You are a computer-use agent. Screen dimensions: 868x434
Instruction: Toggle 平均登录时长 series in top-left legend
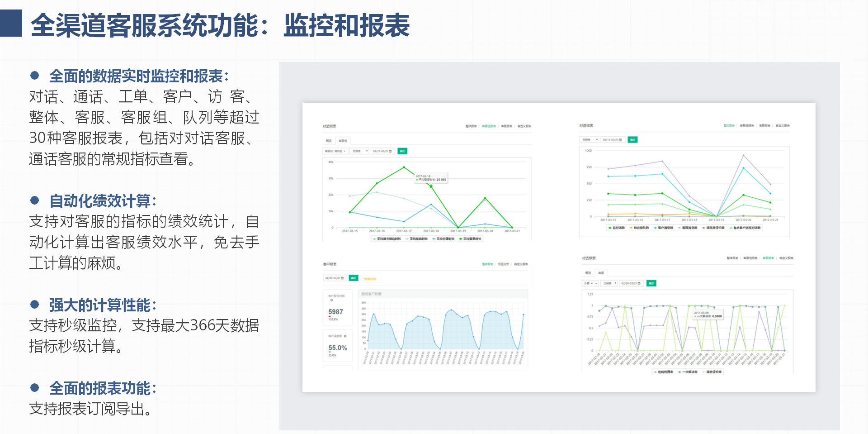pyautogui.click(x=471, y=238)
